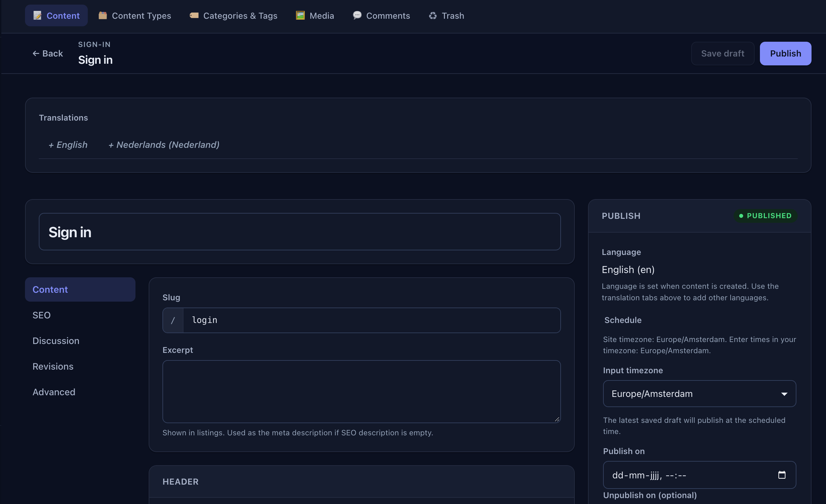Expand the Input timezone dropdown

click(x=699, y=394)
